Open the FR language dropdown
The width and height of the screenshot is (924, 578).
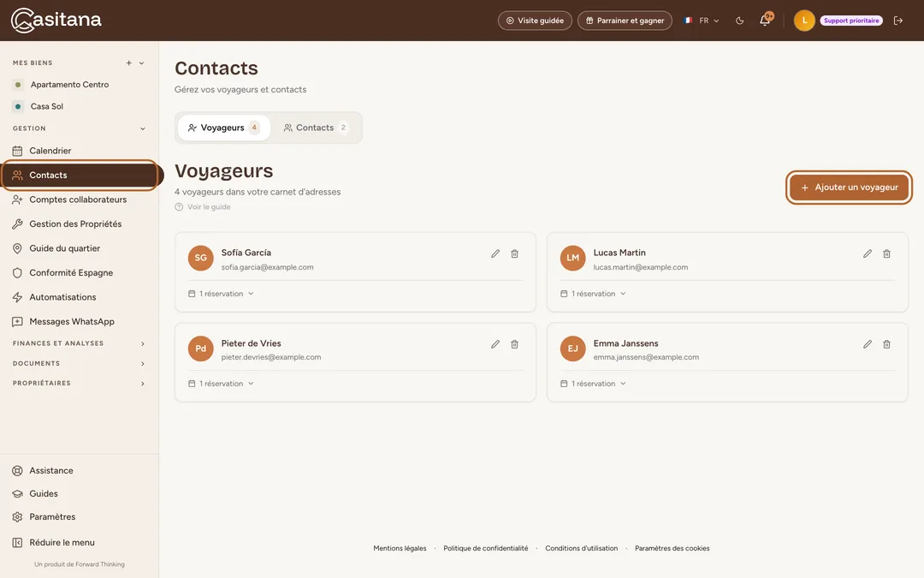[x=702, y=21]
